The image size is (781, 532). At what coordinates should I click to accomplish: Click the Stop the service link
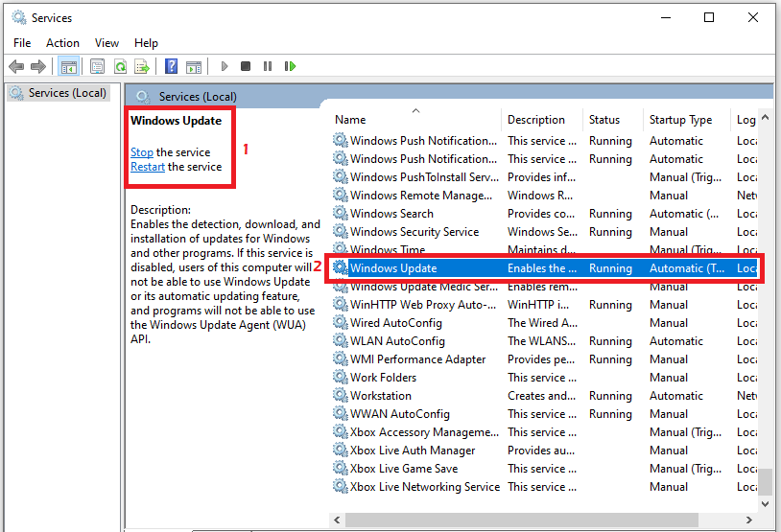(x=141, y=152)
